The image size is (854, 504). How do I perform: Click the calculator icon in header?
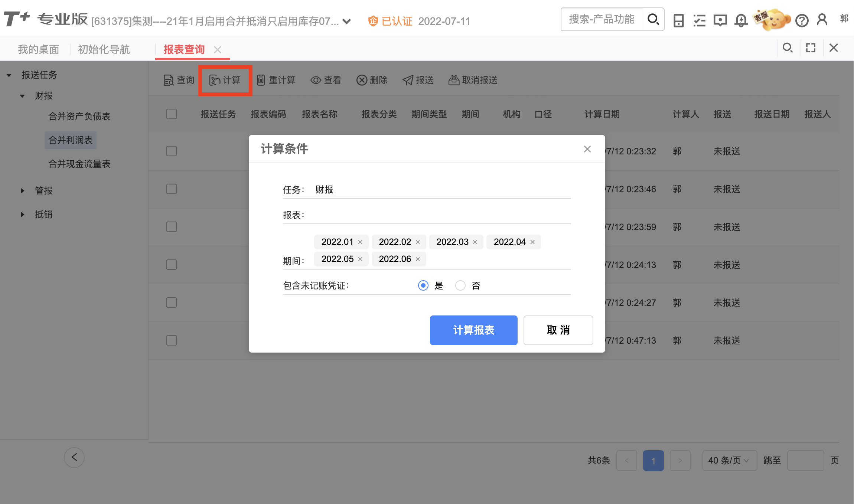coord(678,20)
